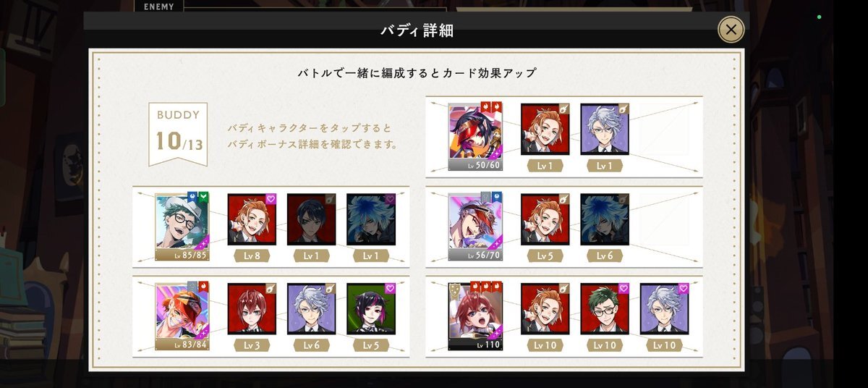This screenshot has width=868, height=388.
Task: Select the Lv 50/60 card thumbnail
Action: (x=475, y=137)
